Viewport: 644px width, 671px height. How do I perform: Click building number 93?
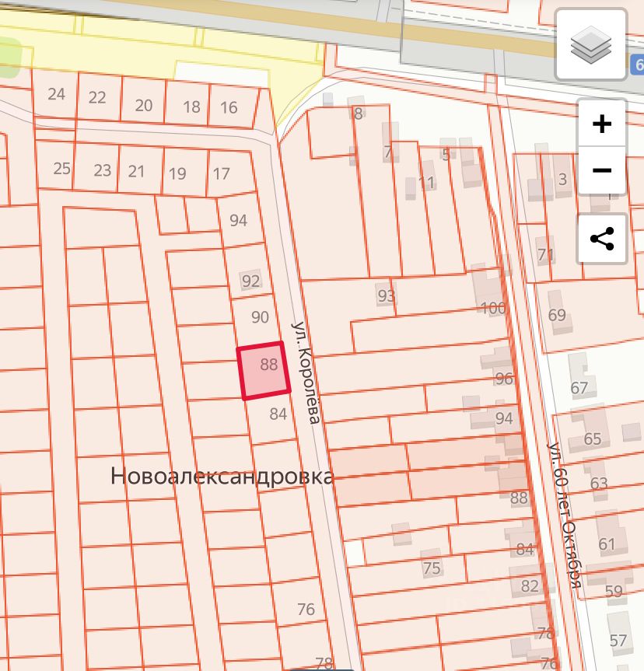(x=386, y=295)
